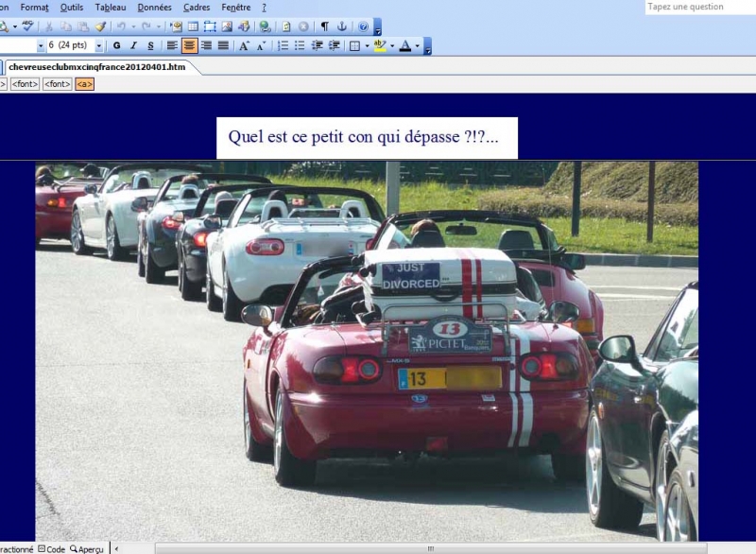
Task: Apply the font color A
Action: point(405,45)
